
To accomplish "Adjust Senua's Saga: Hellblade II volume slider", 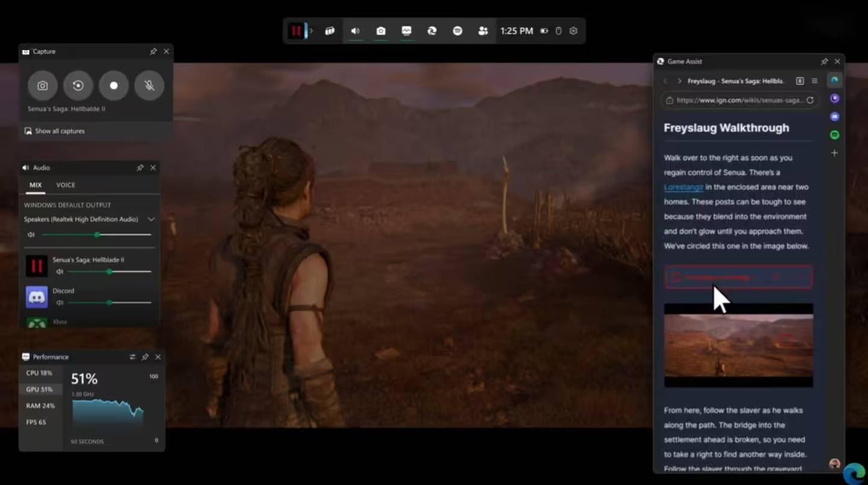I will pyautogui.click(x=109, y=271).
